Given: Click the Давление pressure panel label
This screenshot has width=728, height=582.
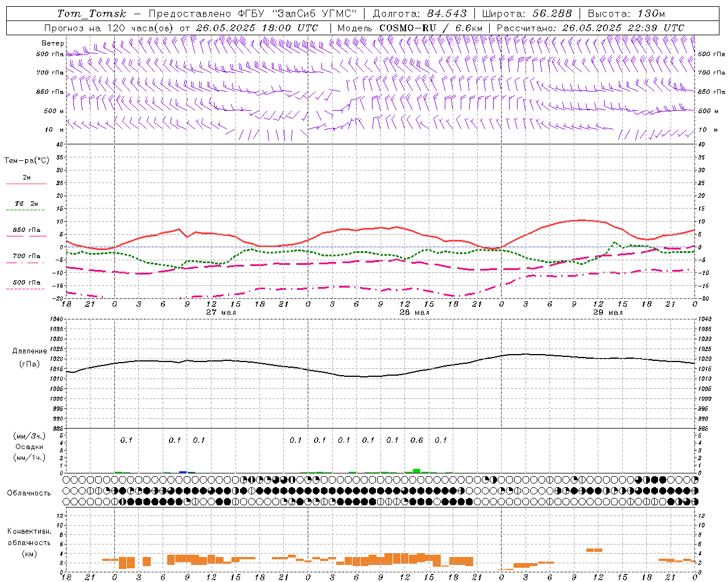Looking at the screenshot, I should click(x=30, y=351).
